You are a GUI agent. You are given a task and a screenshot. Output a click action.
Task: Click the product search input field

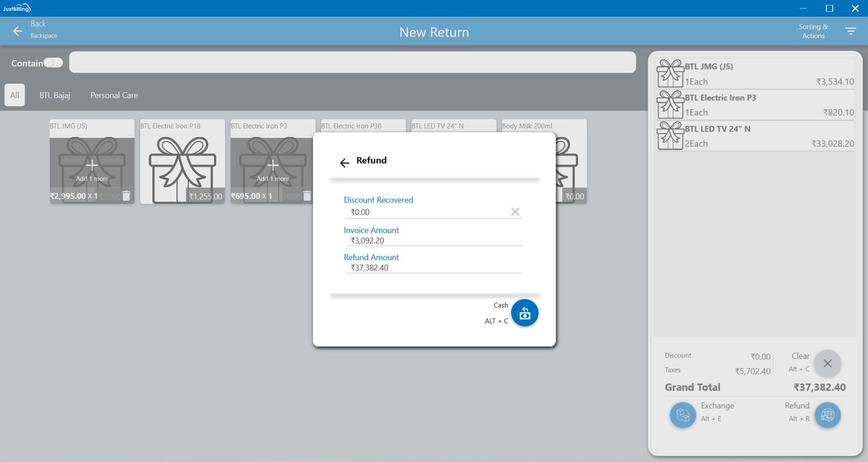(352, 62)
